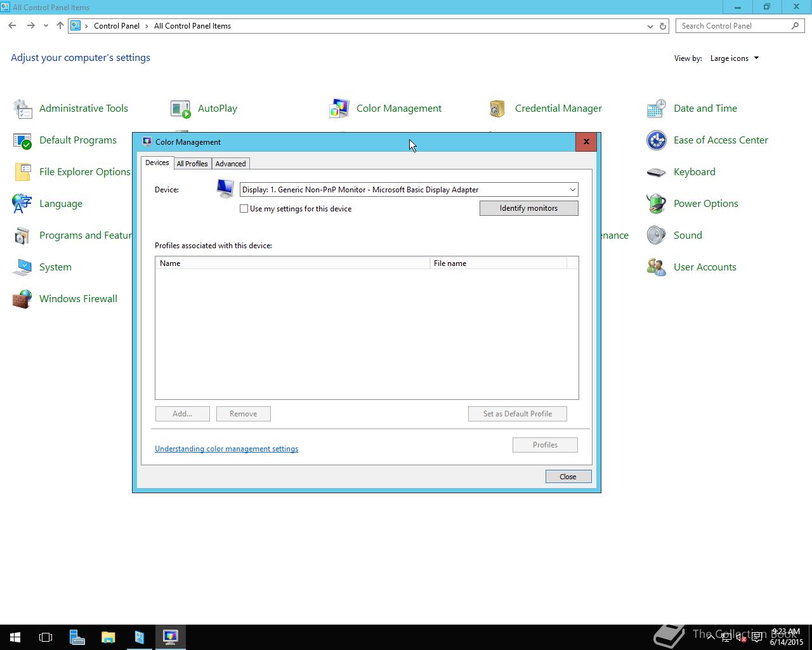Enable Use my settings for this device
This screenshot has width=812, height=650.
coord(244,209)
